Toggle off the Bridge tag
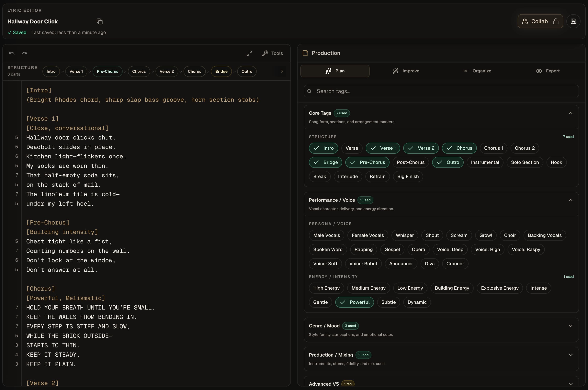The width and height of the screenshot is (588, 390). [x=325, y=162]
